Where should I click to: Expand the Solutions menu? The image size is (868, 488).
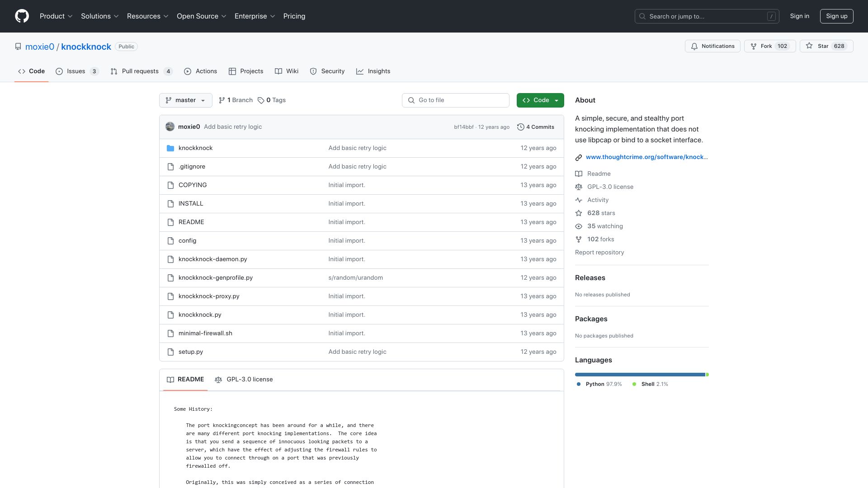pyautogui.click(x=100, y=16)
